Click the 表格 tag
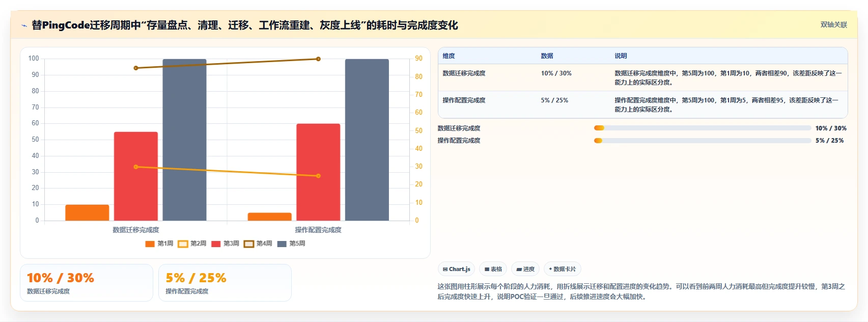The width and height of the screenshot is (868, 322). pos(493,269)
